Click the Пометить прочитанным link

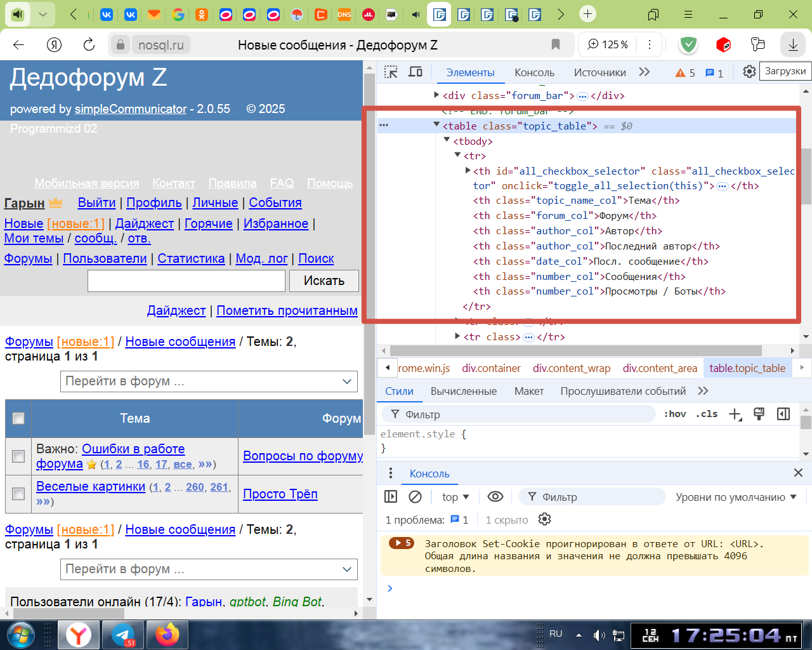point(287,310)
